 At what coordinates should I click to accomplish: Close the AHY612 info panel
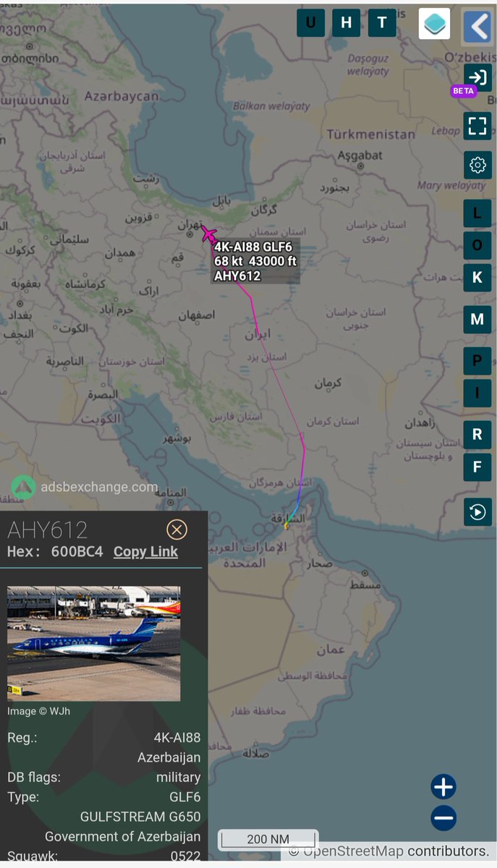(177, 529)
